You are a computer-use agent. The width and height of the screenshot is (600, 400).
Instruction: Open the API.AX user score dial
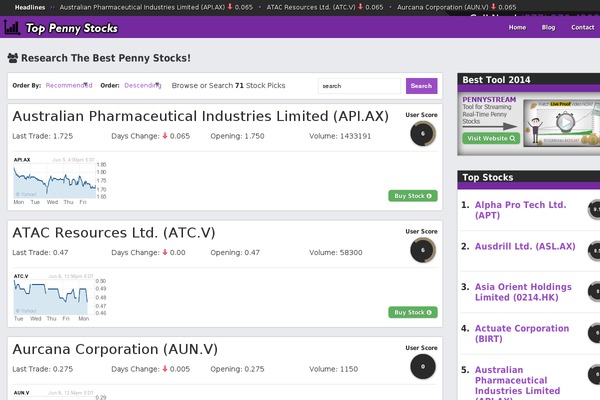[423, 134]
